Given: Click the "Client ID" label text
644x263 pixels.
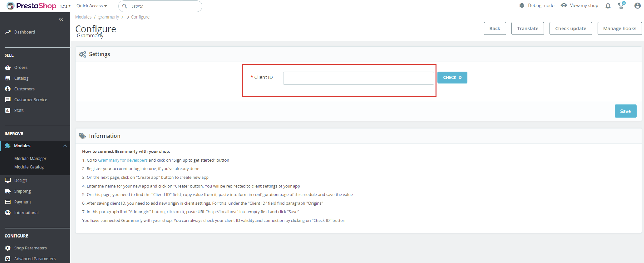Looking at the screenshot, I should click(x=263, y=77).
